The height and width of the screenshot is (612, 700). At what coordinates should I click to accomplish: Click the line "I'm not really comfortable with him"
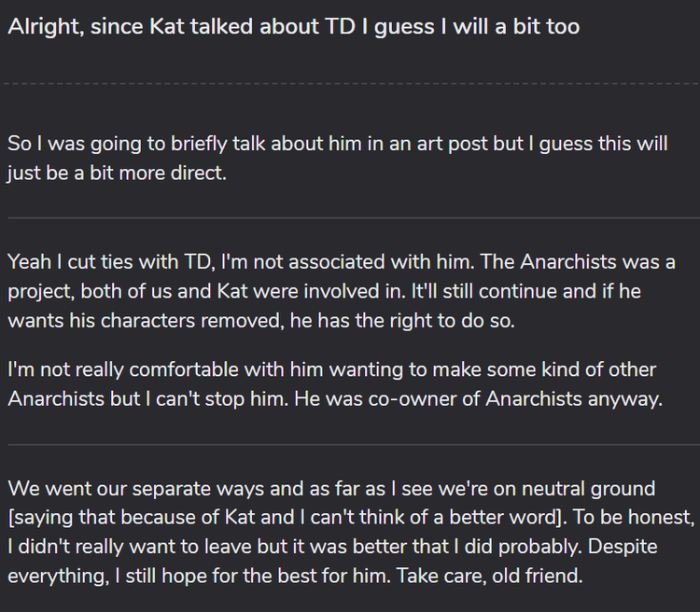[331, 369]
